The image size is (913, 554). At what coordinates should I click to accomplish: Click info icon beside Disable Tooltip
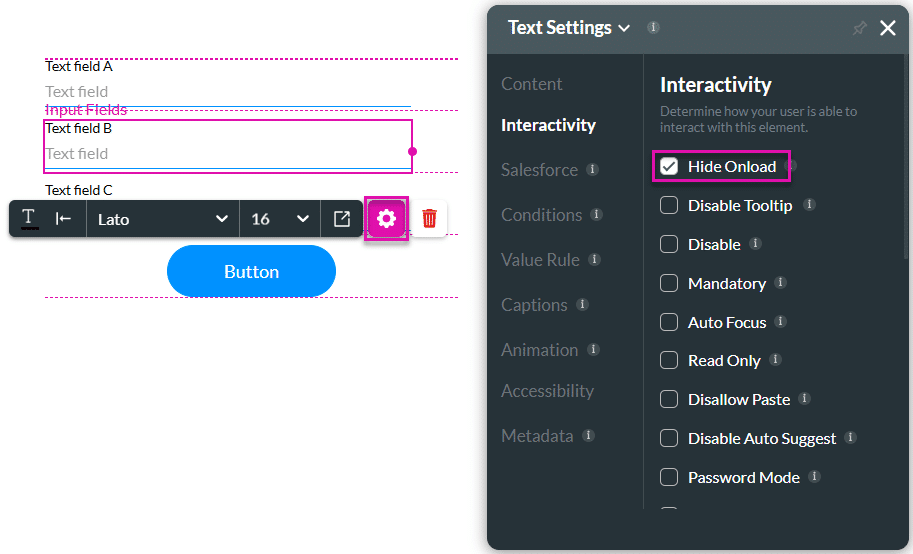tap(809, 205)
